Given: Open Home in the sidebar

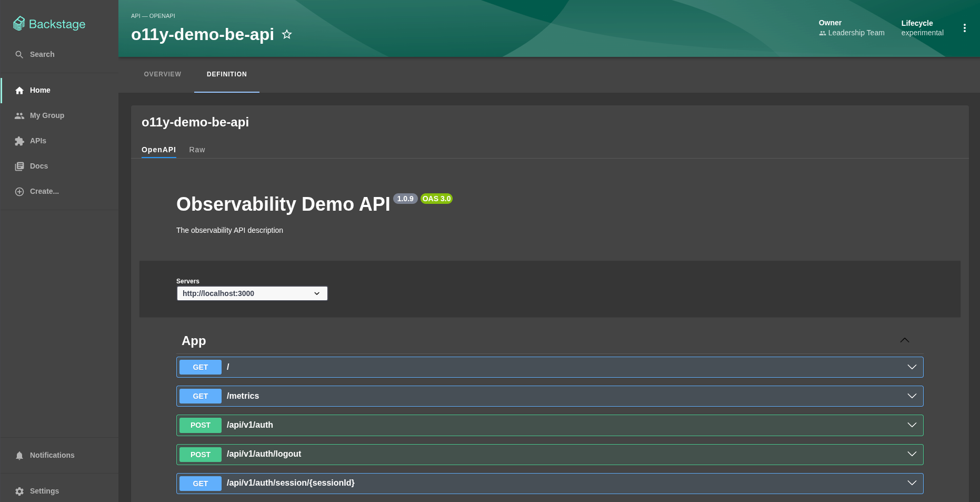Looking at the screenshot, I should pyautogui.click(x=59, y=90).
